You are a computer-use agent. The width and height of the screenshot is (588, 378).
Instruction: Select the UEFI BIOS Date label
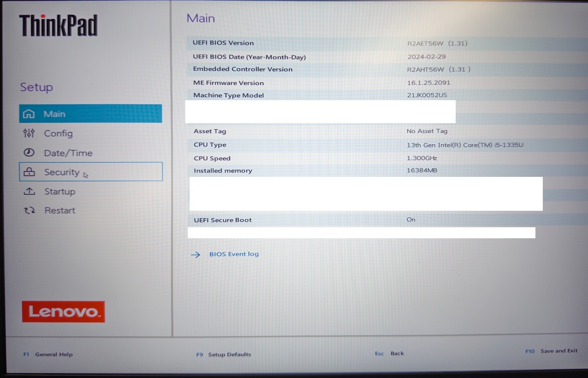pos(249,57)
